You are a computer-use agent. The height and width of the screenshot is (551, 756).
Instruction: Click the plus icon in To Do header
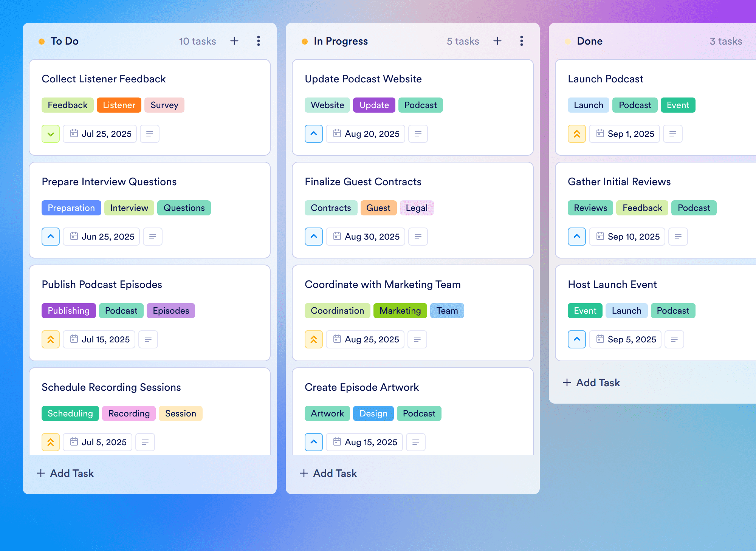234,41
